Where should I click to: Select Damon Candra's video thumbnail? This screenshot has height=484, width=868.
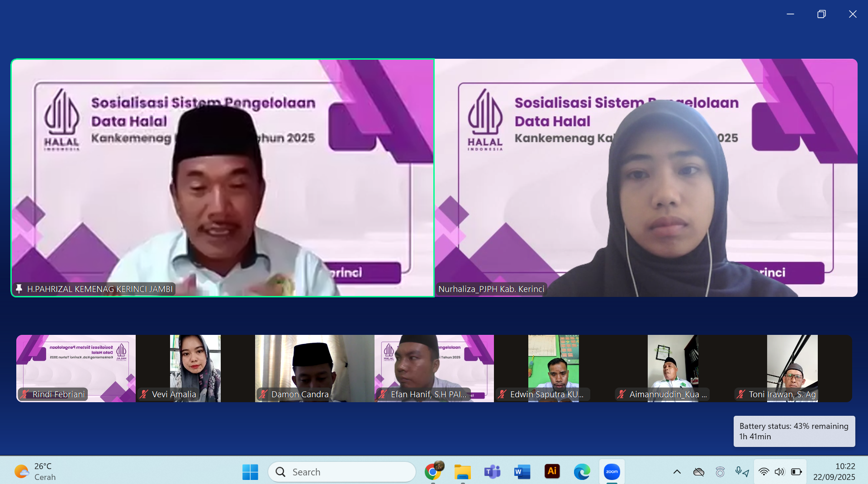[x=314, y=366]
